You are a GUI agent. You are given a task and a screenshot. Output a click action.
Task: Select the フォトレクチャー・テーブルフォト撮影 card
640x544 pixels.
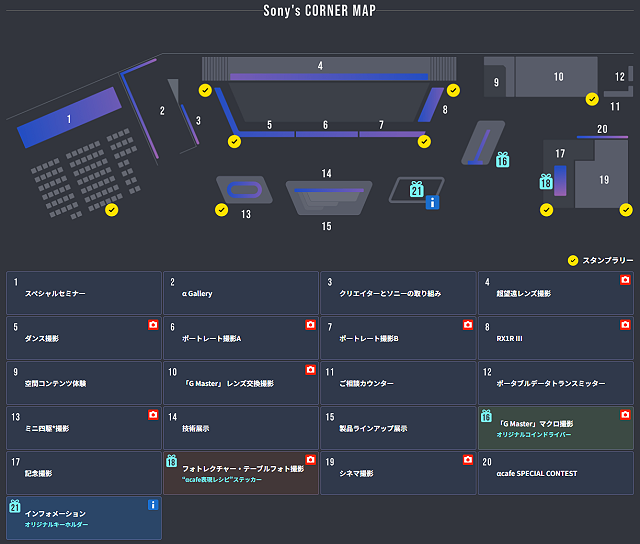[240, 473]
